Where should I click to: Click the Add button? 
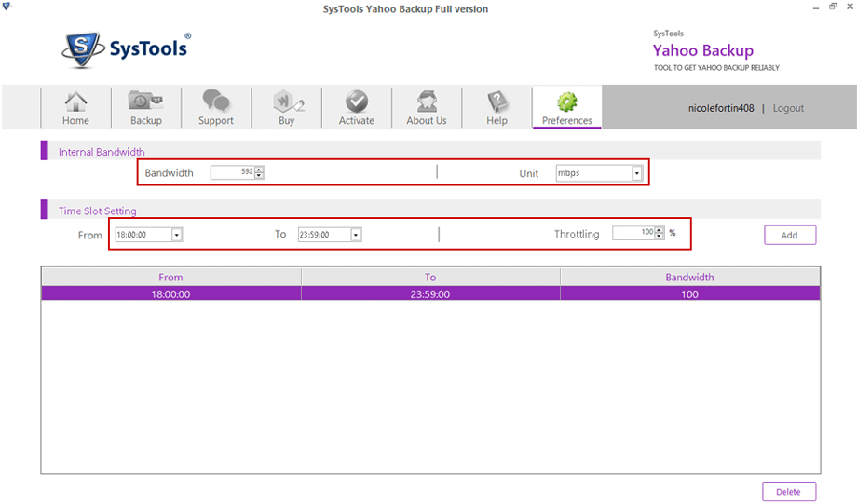pyautogui.click(x=790, y=235)
